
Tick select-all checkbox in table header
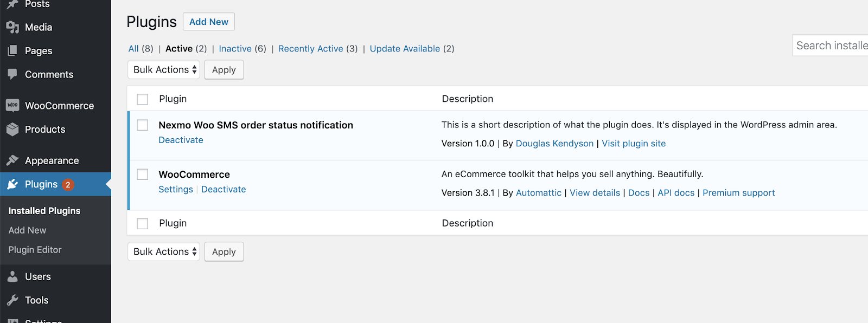[x=143, y=99]
